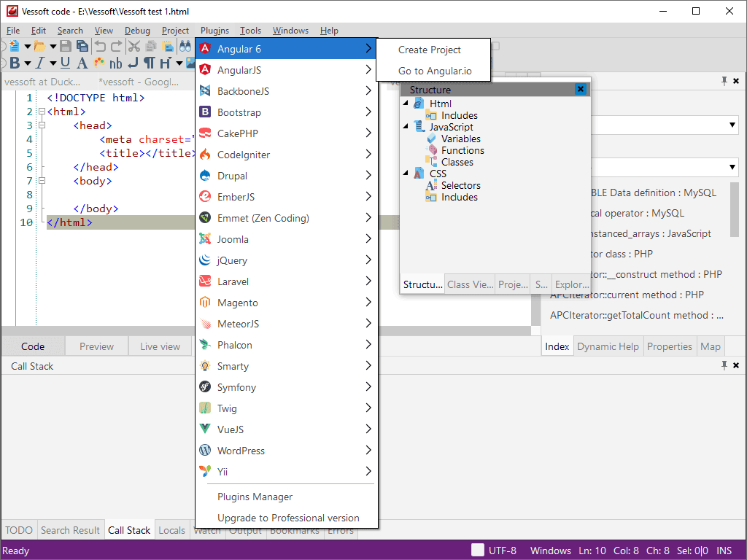This screenshot has width=747, height=560.
Task: Open the color palette icon
Action: click(99, 63)
